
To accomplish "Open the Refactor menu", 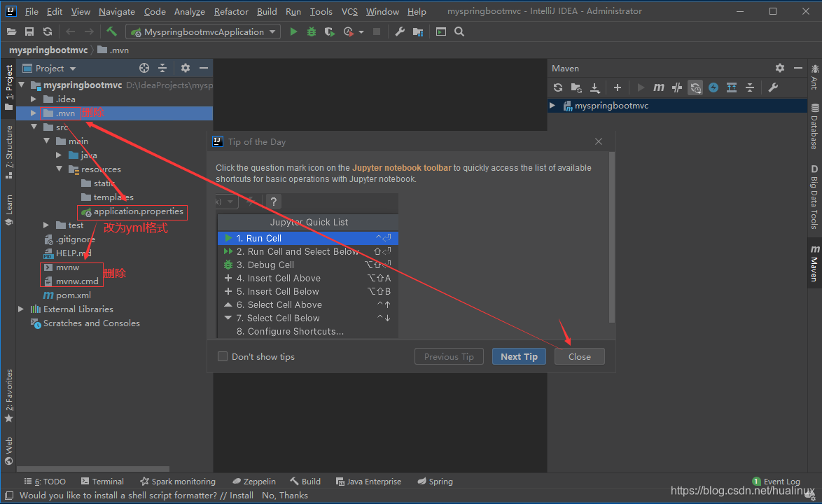I will tap(231, 11).
